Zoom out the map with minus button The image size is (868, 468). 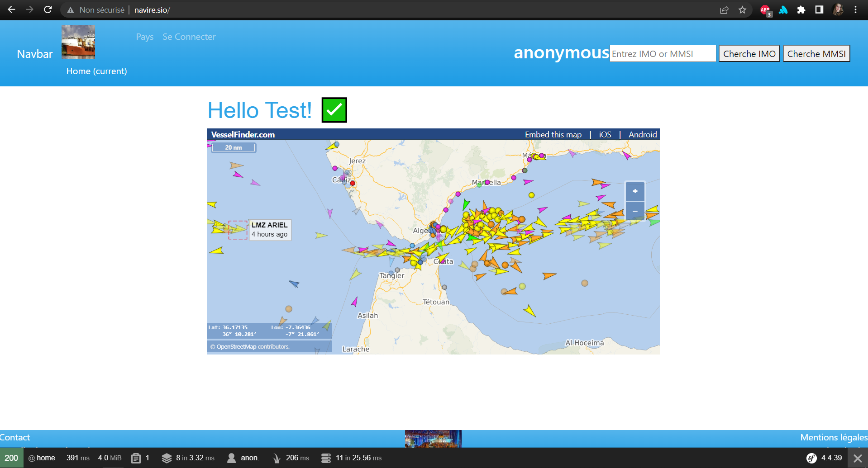(x=635, y=211)
